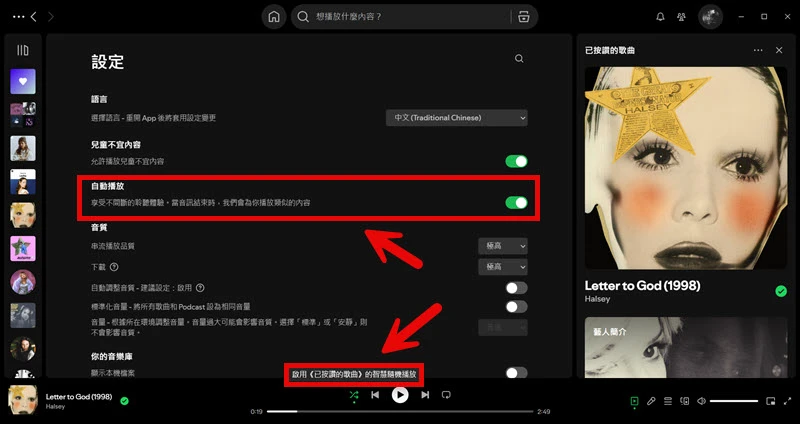Close the 已按讚的歌曲 right panel

click(779, 50)
